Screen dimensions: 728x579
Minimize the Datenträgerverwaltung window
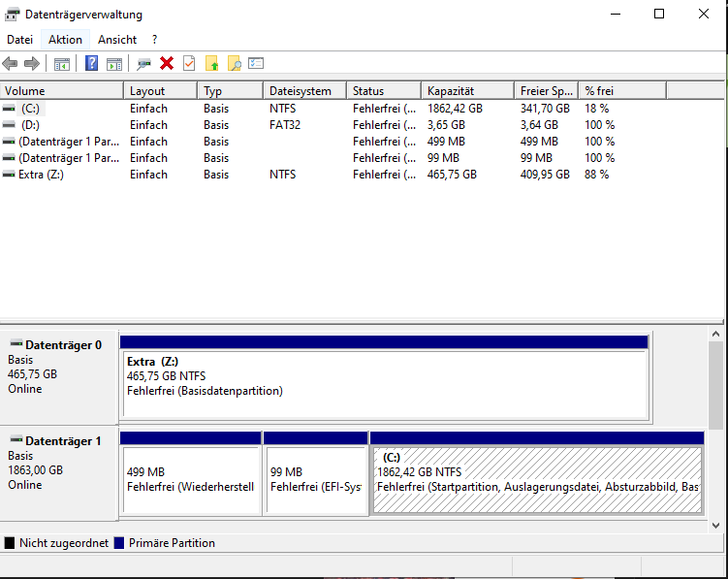pos(616,14)
